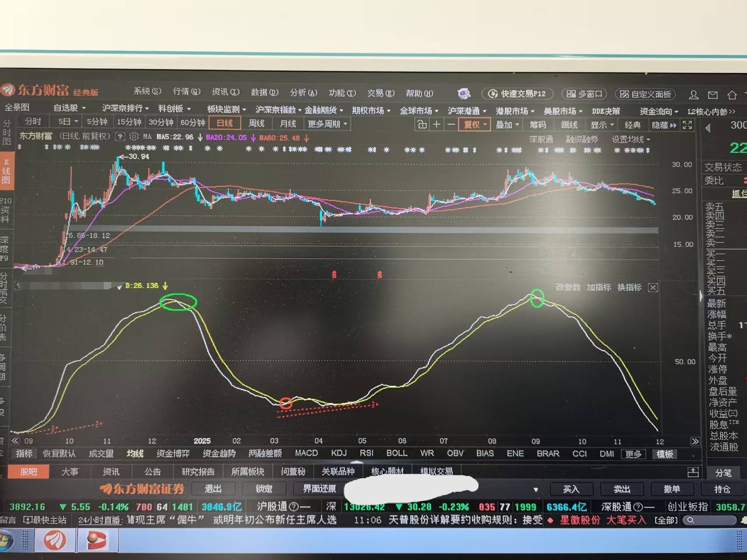Open 自定义面板 custom panel
Screen dimensions: 747x560
(645, 95)
